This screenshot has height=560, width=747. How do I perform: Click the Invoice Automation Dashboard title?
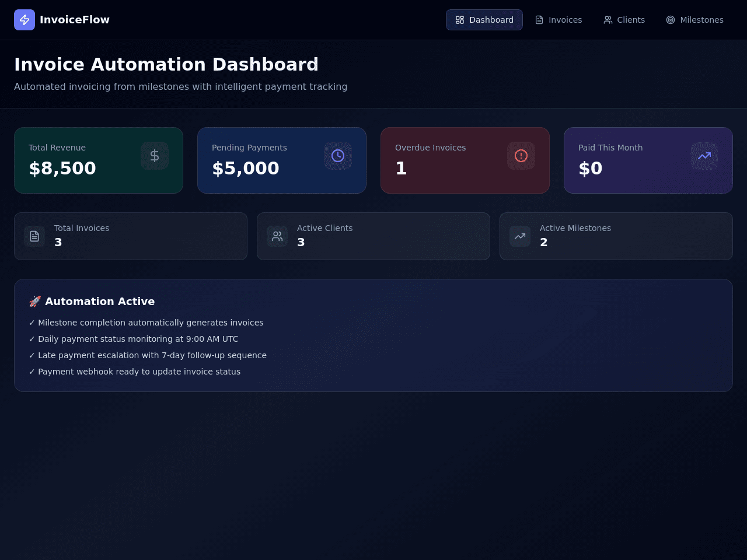pyautogui.click(x=166, y=64)
